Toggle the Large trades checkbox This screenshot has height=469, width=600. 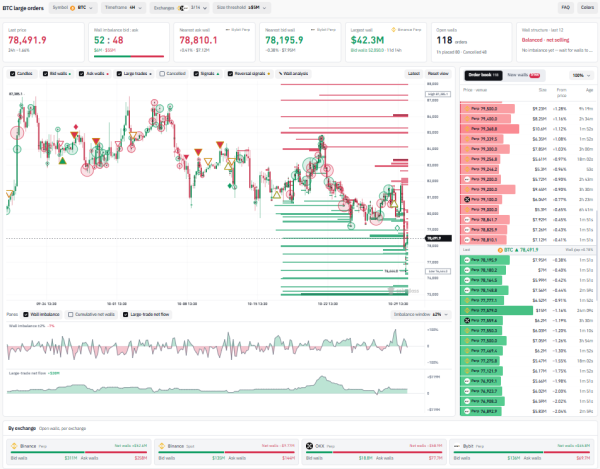point(119,73)
